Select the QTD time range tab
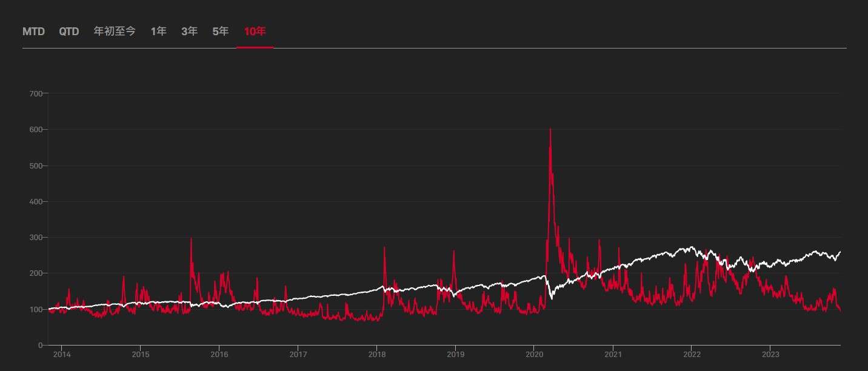 [69, 32]
